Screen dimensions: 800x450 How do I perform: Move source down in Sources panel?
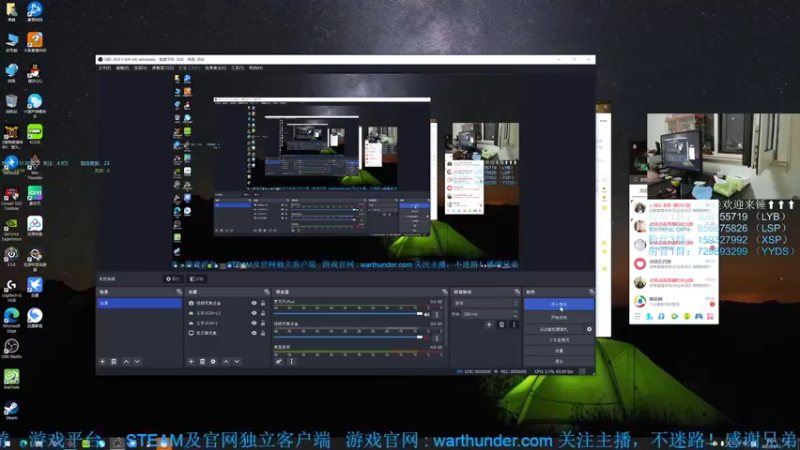coord(237,361)
